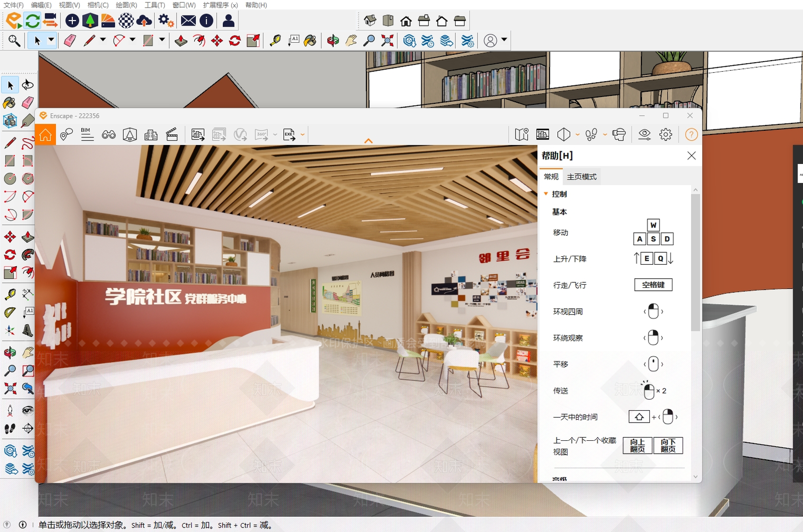Select SketchUp push/pull tool
This screenshot has width=803, height=532.
point(181,41)
